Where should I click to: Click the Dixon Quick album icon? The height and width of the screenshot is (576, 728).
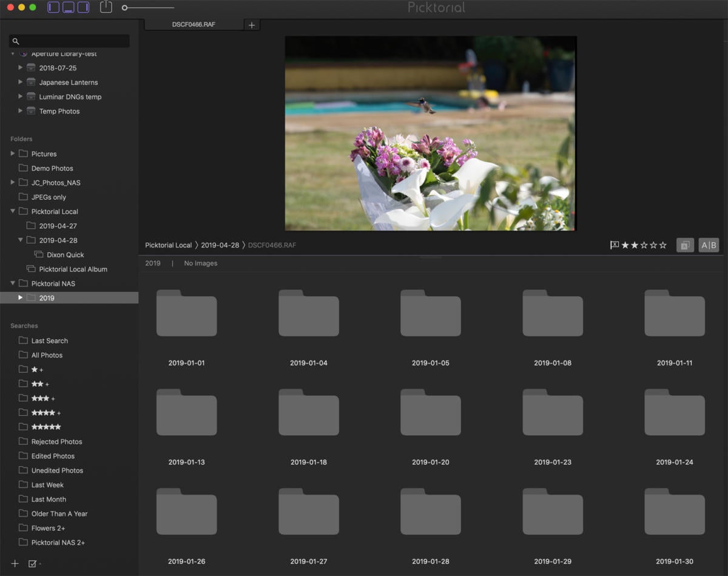(x=39, y=255)
